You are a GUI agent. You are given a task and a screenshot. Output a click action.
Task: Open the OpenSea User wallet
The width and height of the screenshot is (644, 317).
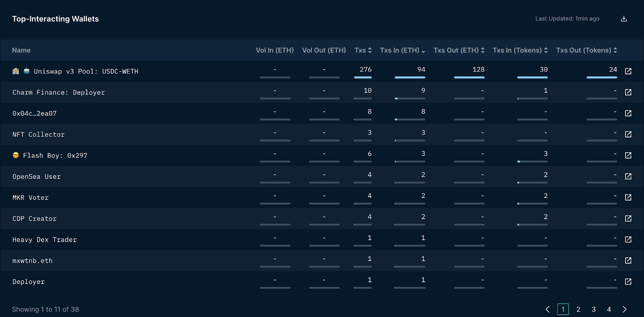(x=37, y=177)
